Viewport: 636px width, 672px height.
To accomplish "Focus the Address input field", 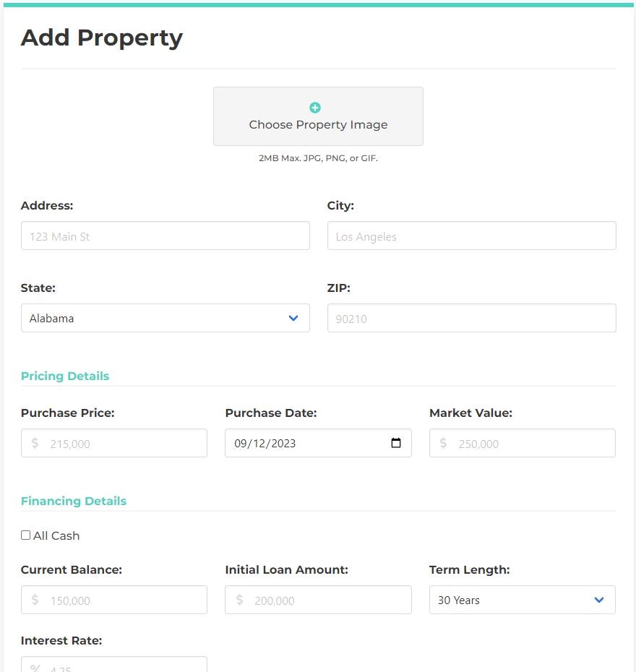I will coord(165,236).
